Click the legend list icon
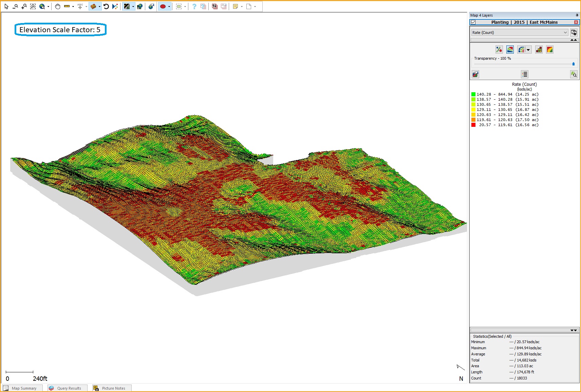 [x=525, y=74]
